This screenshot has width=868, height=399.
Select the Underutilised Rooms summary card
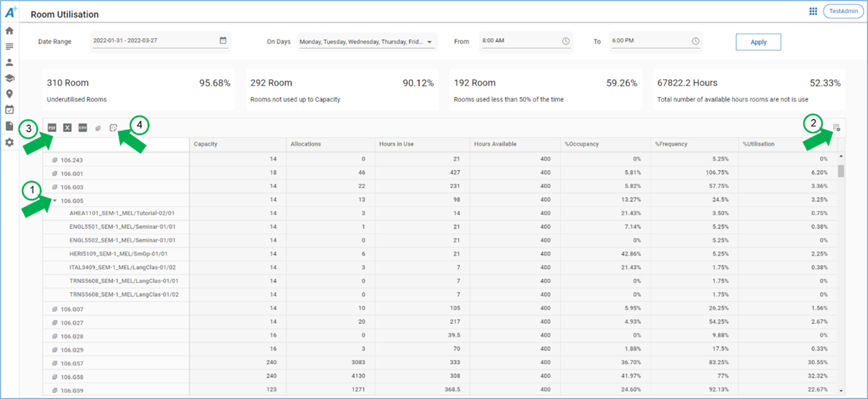click(x=138, y=89)
